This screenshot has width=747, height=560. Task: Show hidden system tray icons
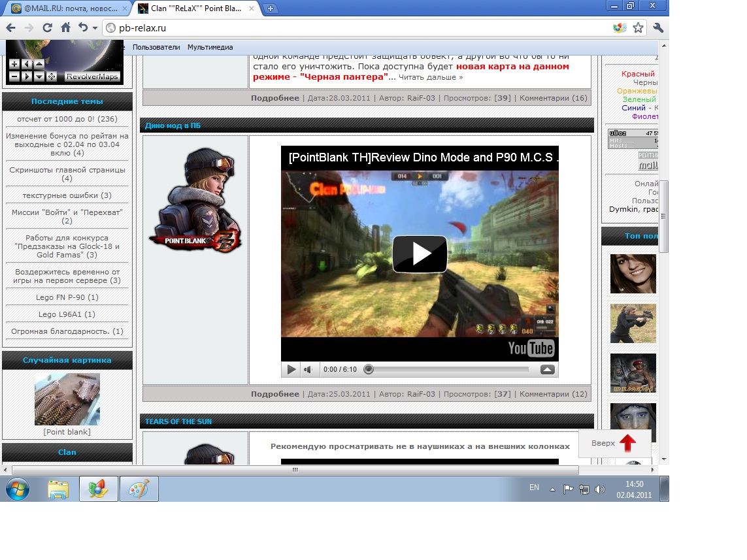point(552,489)
